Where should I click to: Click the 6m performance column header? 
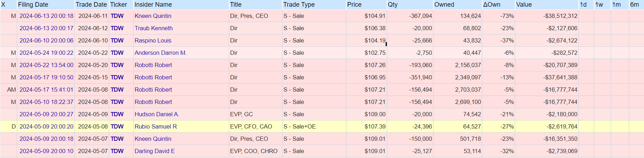(x=635, y=5)
